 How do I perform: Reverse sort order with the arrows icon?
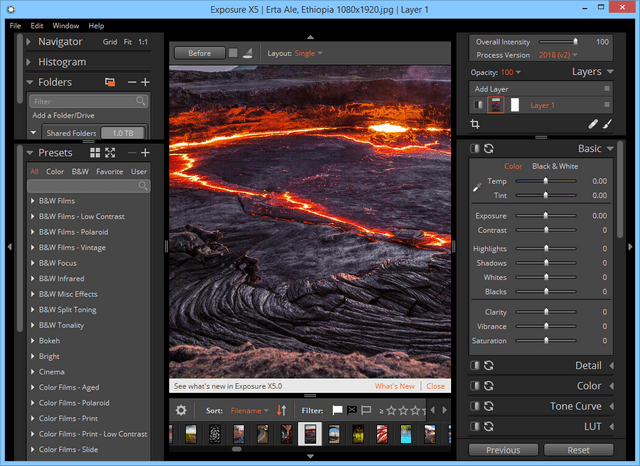tap(281, 410)
